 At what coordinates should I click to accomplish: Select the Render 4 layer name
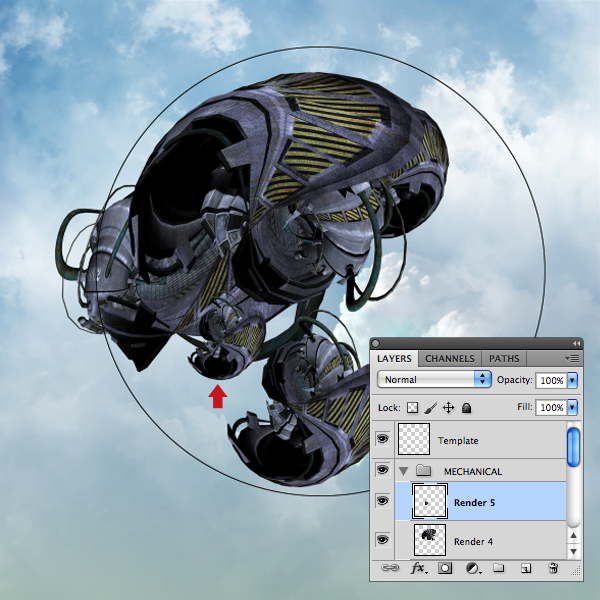click(x=473, y=542)
